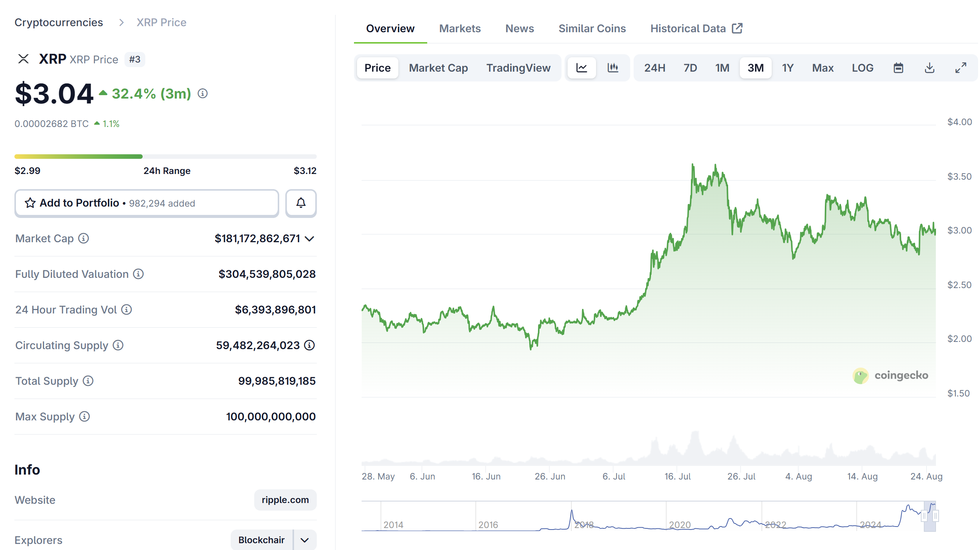The height and width of the screenshot is (550, 980).
Task: Open the Cryptocurrencies breadcrumb link
Action: click(x=58, y=22)
